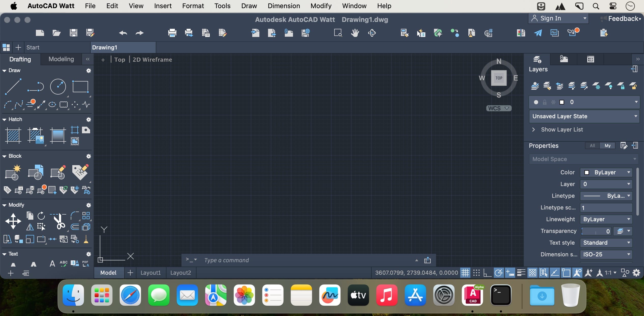Click the Open folder icon in toolbar
The width and height of the screenshot is (644, 316).
coord(57,33)
